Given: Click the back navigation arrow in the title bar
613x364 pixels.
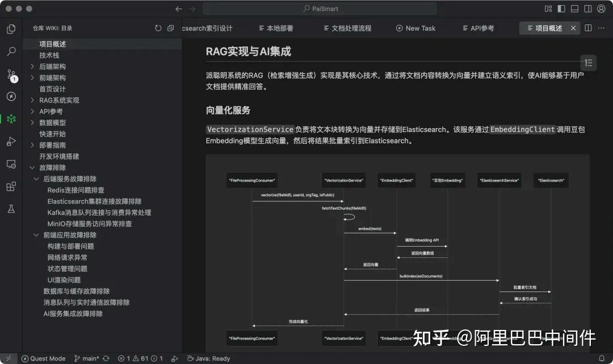Looking at the screenshot, I should [x=178, y=9].
